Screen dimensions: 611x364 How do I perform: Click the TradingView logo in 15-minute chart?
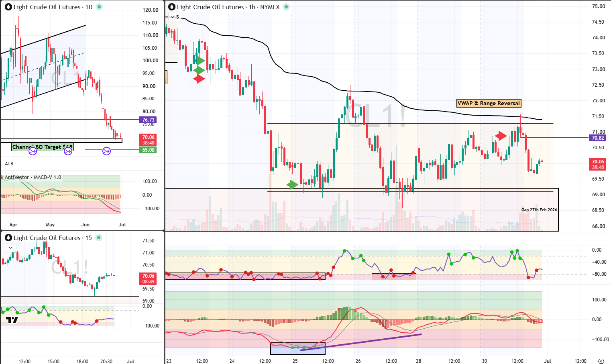click(12, 320)
